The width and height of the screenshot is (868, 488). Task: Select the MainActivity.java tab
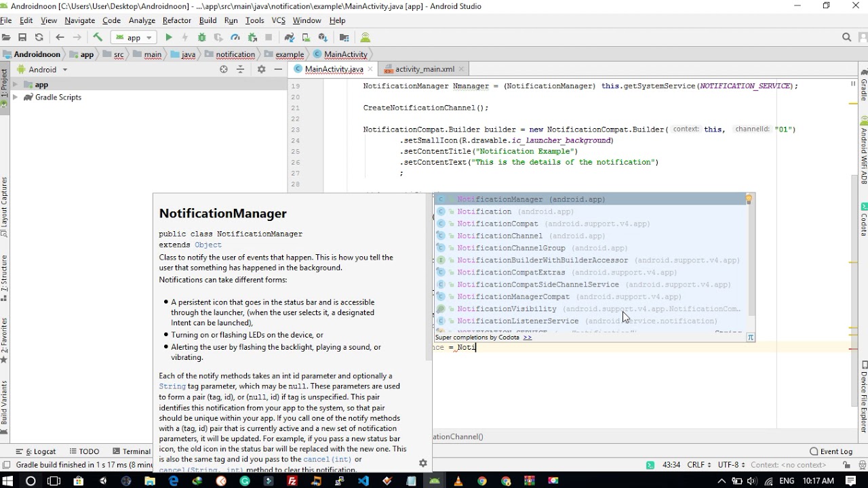334,69
